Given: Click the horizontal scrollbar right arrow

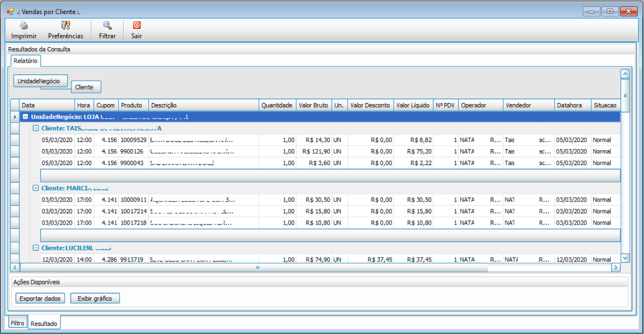Looking at the screenshot, I should tap(616, 267).
